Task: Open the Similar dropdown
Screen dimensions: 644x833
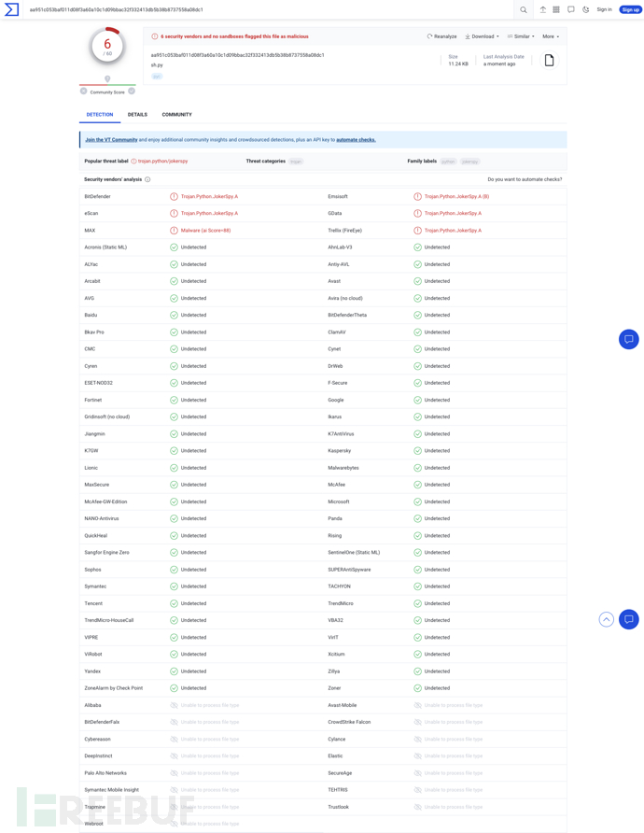Action: (x=520, y=35)
